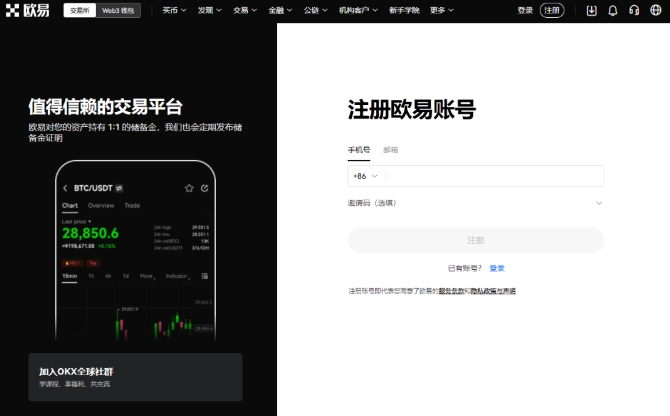Open the app download icon
Screen dimensions: 670x416
(x=591, y=10)
